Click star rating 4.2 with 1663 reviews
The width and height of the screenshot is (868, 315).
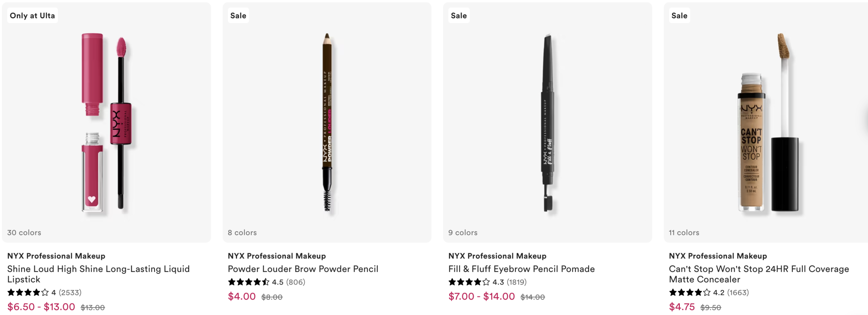708,292
